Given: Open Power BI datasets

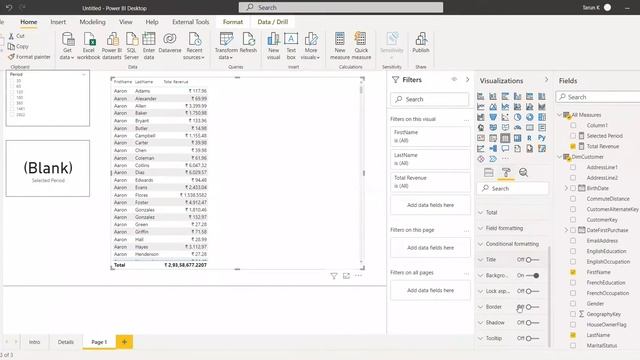Looking at the screenshot, I should pos(112,46).
